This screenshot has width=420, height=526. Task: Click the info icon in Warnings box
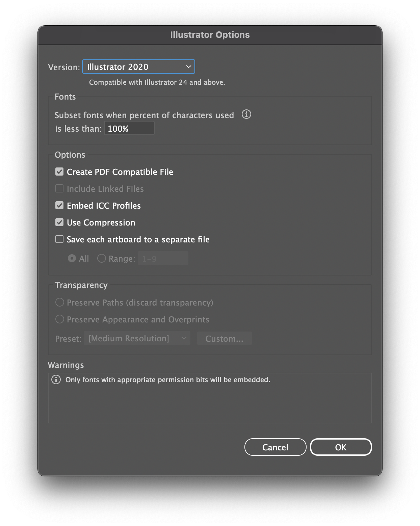pyautogui.click(x=56, y=379)
